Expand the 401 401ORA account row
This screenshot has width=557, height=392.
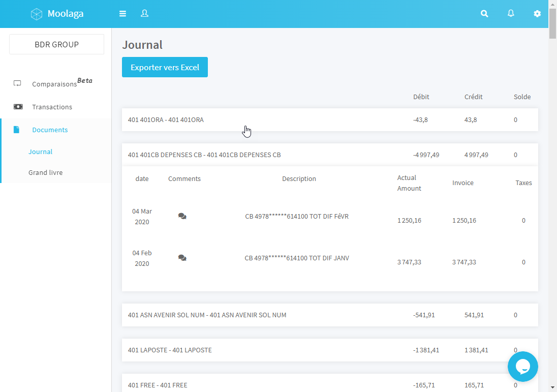(166, 120)
